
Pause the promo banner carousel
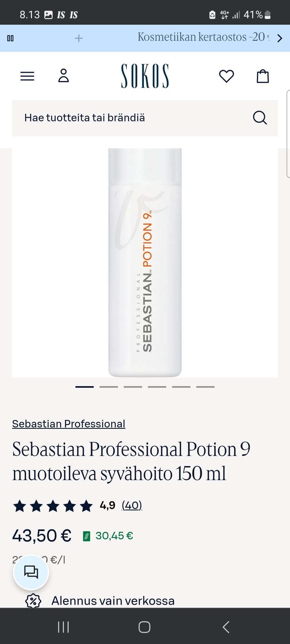coord(10,38)
